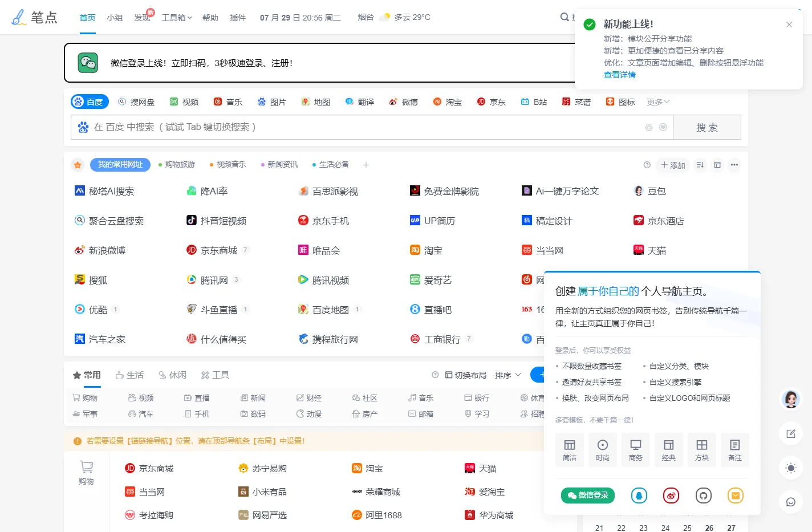Switch to 生活 navigation tab
812x532 pixels.
tap(129, 375)
